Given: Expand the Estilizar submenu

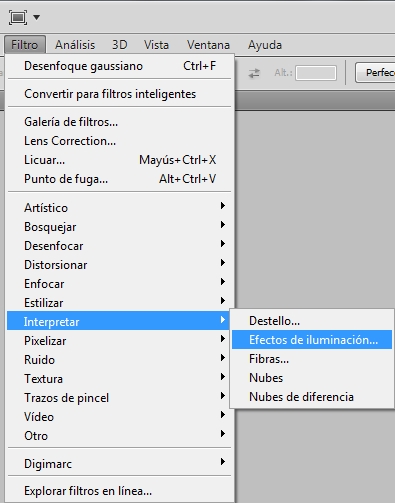Looking at the screenshot, I should click(x=119, y=303).
